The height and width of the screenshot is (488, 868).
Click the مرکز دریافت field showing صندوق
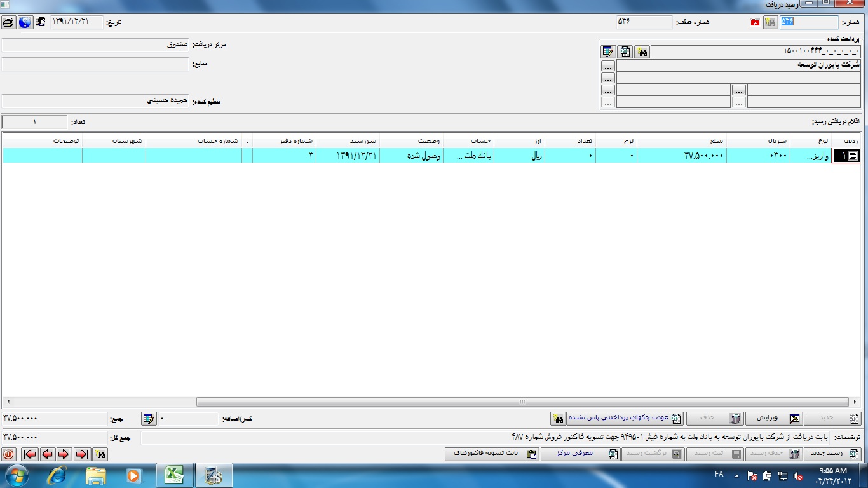95,45
